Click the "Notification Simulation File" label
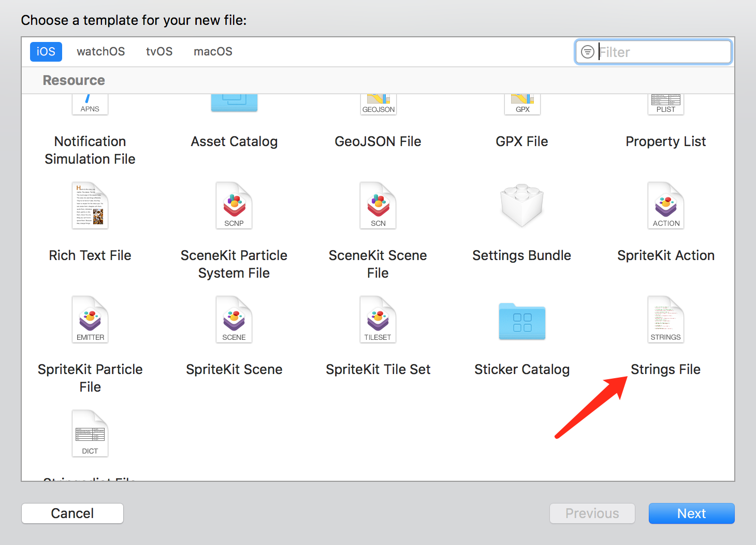The height and width of the screenshot is (545, 756). tap(90, 150)
